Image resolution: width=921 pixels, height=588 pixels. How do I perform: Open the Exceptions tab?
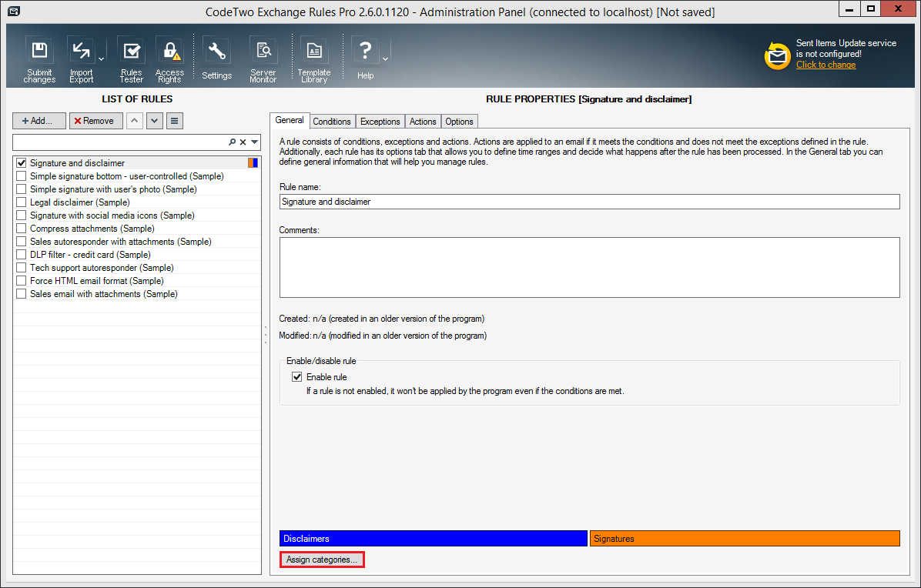pyautogui.click(x=380, y=122)
